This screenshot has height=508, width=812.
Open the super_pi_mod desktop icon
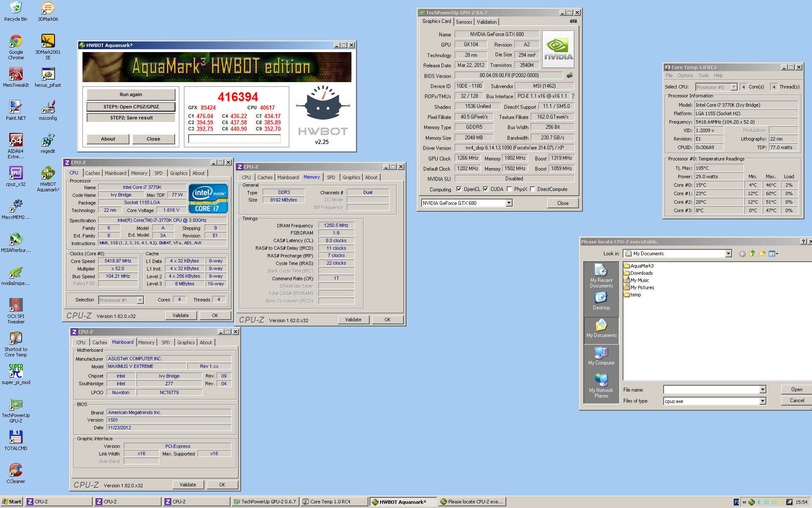click(16, 375)
